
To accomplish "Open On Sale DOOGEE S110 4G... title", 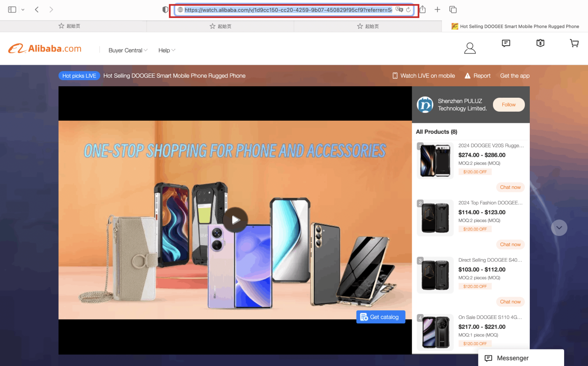I will click(x=490, y=317).
